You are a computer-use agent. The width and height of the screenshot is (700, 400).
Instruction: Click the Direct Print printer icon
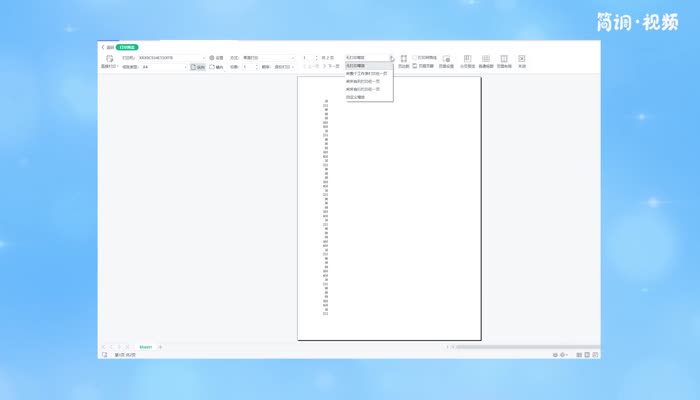109,60
